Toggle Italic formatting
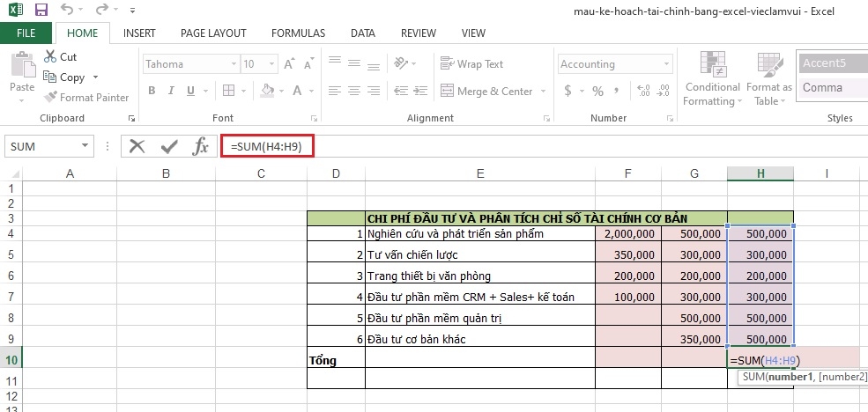The image size is (868, 412). coord(171,91)
